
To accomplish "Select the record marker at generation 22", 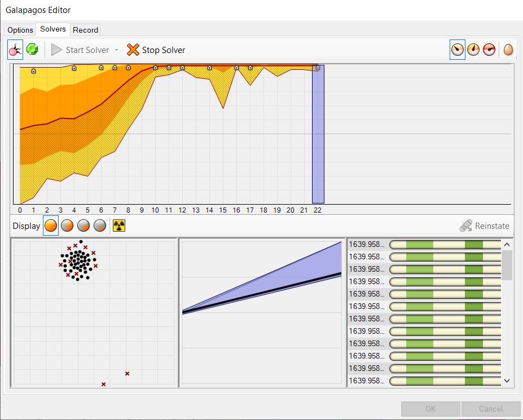I will point(318,68).
